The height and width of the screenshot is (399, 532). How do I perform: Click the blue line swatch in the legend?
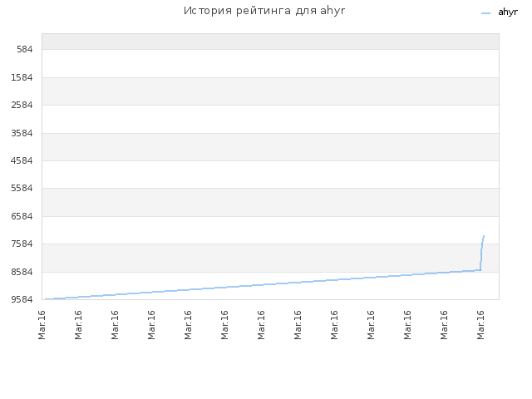[x=485, y=13]
